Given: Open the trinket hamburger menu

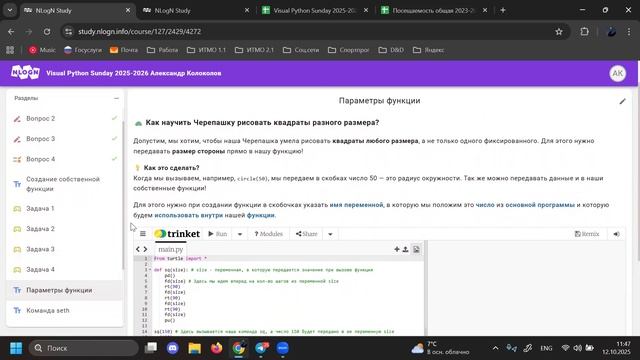Looking at the screenshot, I should click(x=143, y=234).
